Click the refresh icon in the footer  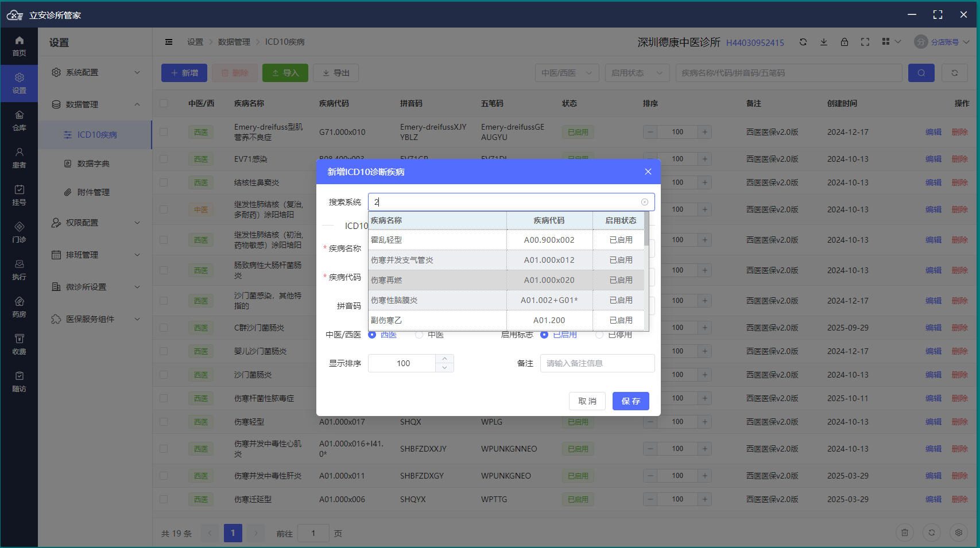click(932, 533)
